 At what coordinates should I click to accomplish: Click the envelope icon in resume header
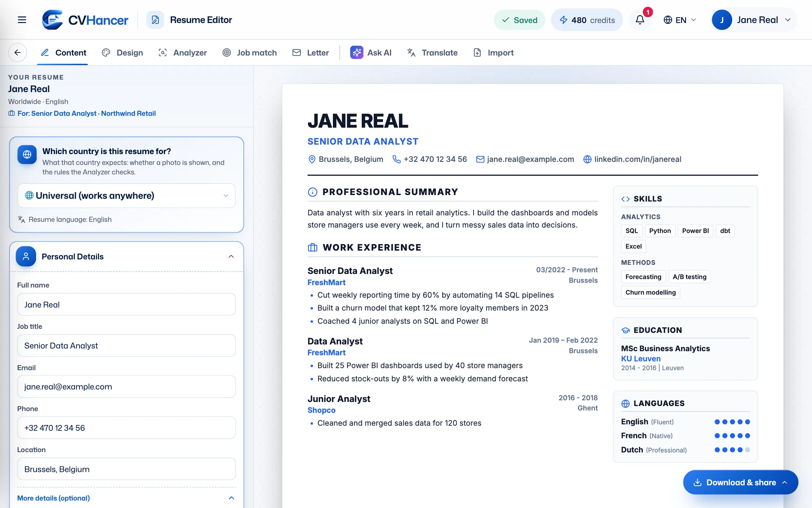pos(480,159)
